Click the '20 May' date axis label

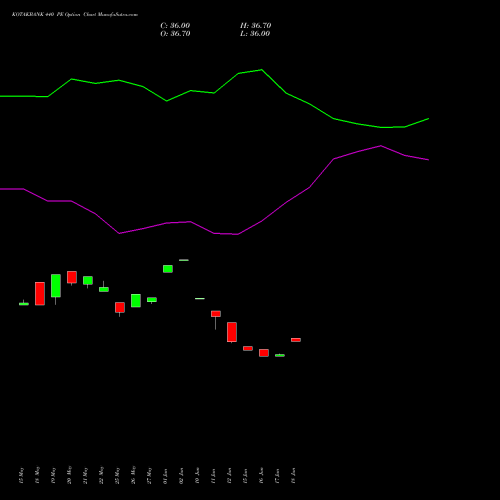coord(69,475)
